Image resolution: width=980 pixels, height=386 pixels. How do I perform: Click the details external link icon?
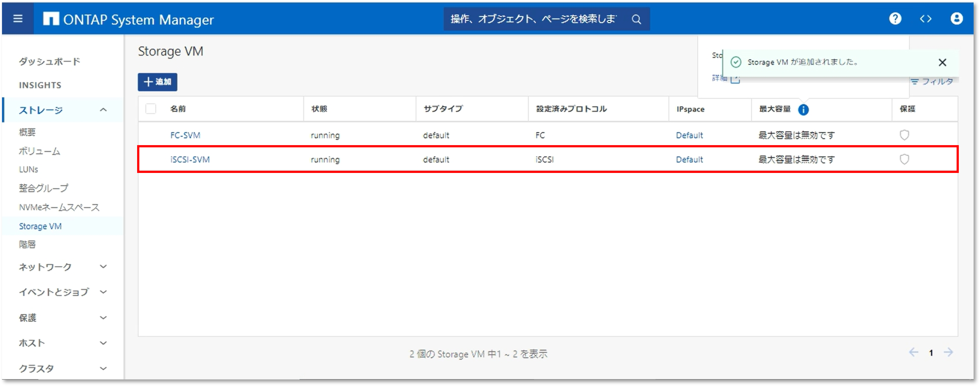pyautogui.click(x=735, y=79)
